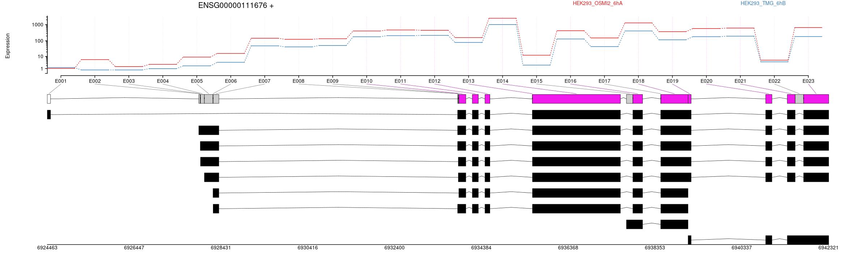Select exon bin label E003
868x253 pixels.
(129, 81)
